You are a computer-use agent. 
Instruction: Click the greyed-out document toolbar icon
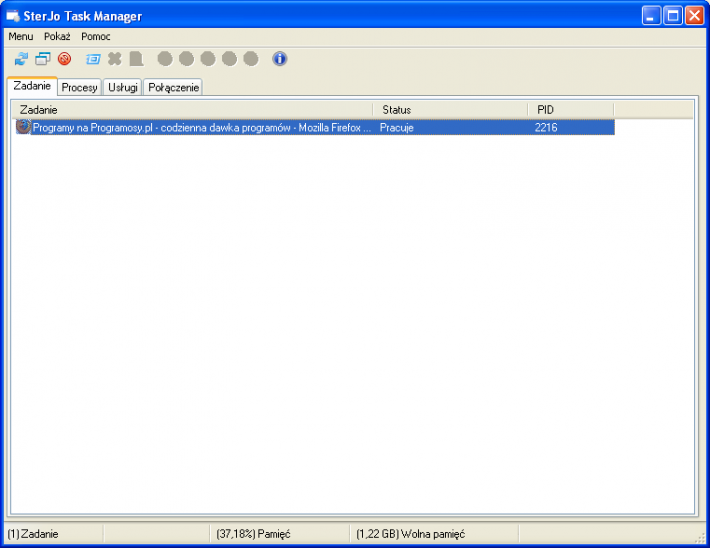click(136, 59)
